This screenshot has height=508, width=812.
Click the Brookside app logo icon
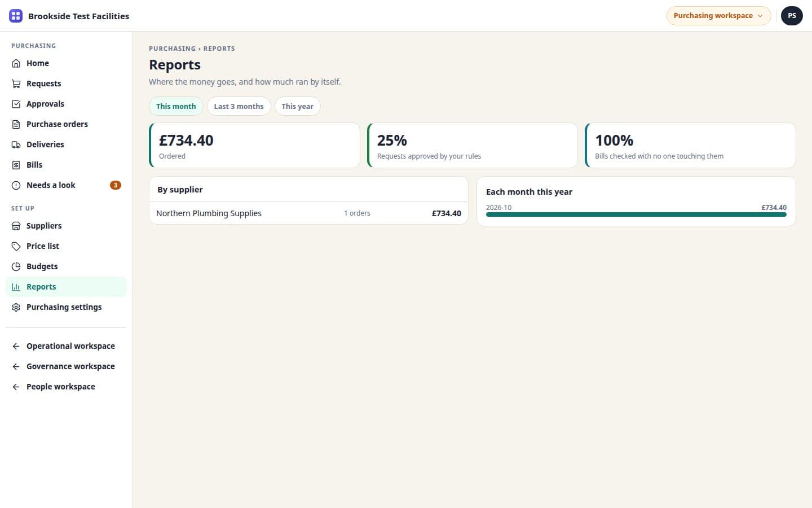pos(16,16)
